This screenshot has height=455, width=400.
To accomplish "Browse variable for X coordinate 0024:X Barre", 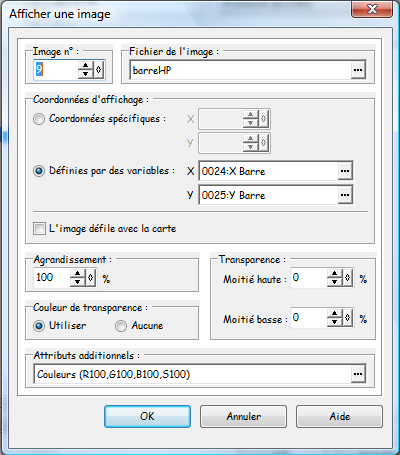I will 345,171.
